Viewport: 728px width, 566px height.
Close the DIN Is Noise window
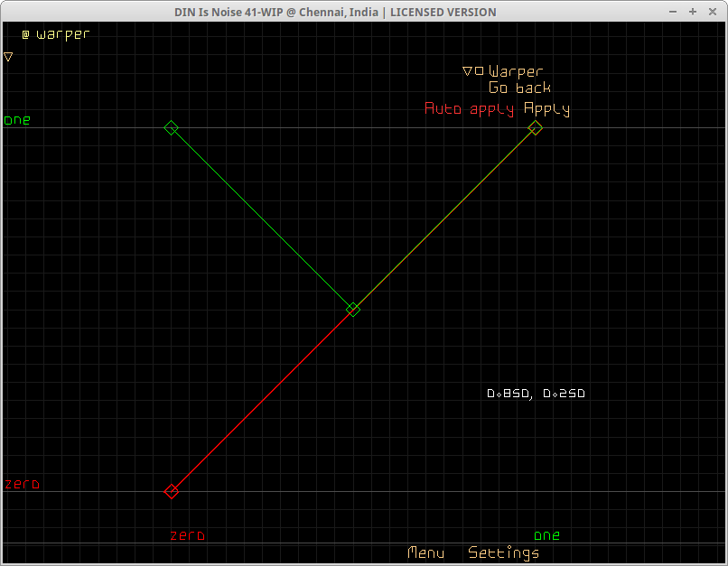click(x=712, y=12)
